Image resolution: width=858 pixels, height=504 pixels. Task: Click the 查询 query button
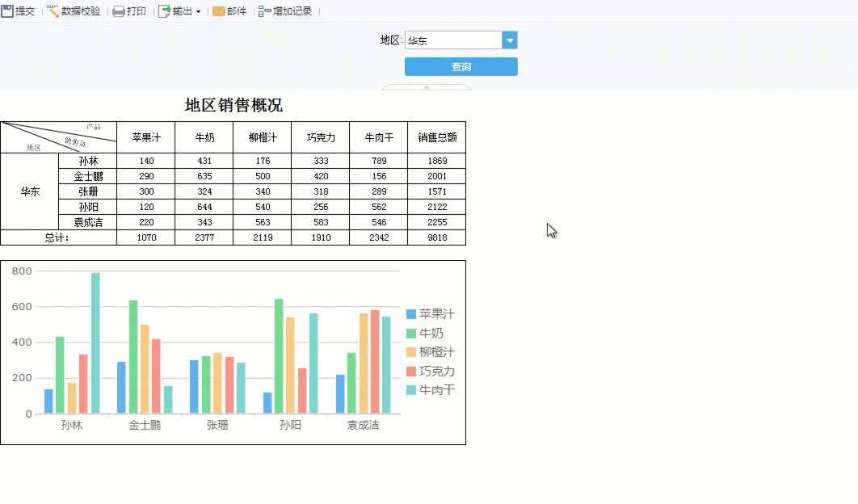coord(461,67)
